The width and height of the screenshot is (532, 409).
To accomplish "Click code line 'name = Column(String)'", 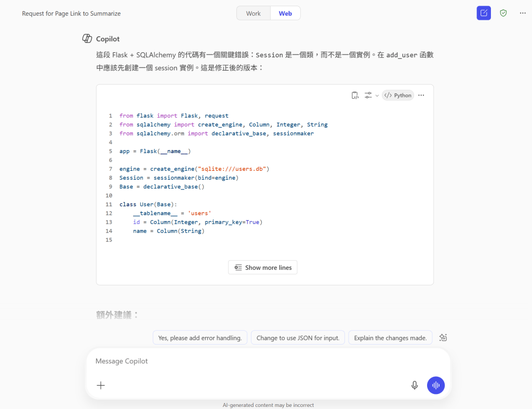I will coord(169,231).
